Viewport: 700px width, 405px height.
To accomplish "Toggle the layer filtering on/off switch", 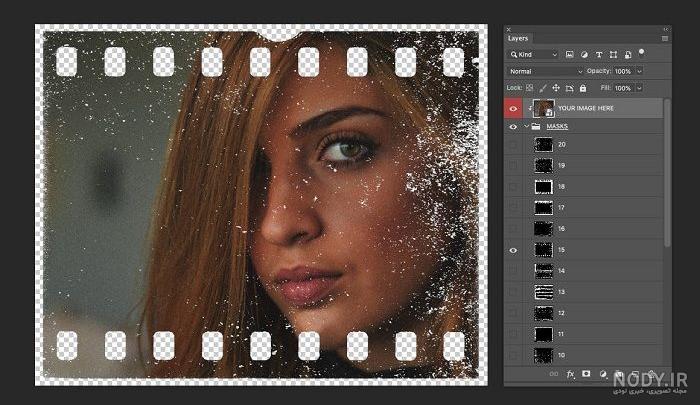I will click(642, 53).
